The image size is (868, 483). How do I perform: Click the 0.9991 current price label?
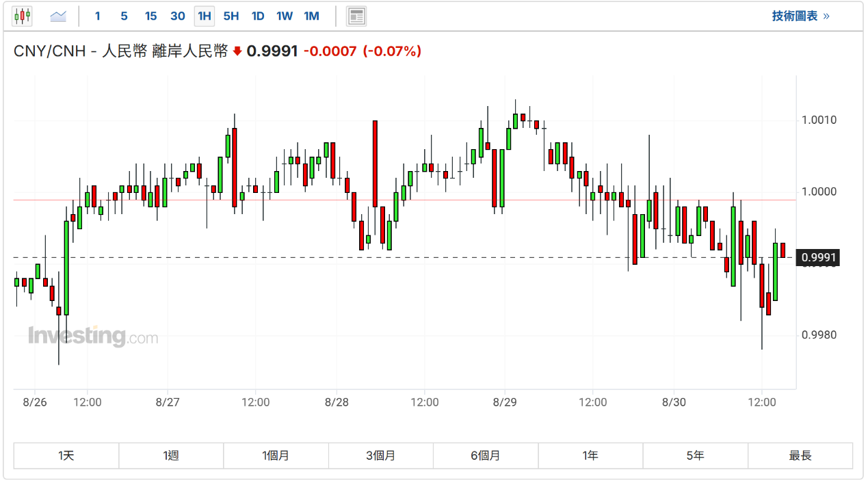coord(819,258)
